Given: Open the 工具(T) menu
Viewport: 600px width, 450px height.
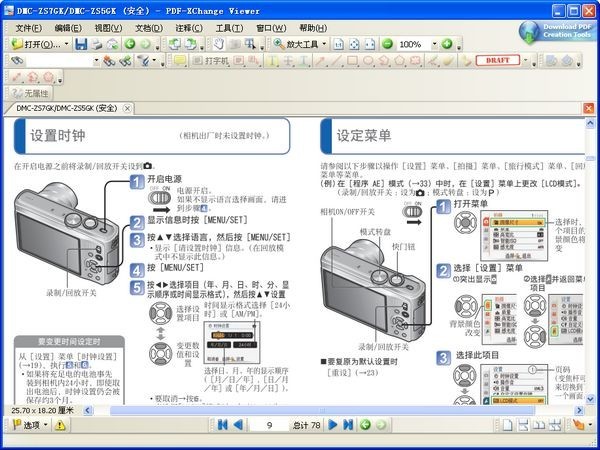Looking at the screenshot, I should [x=230, y=28].
